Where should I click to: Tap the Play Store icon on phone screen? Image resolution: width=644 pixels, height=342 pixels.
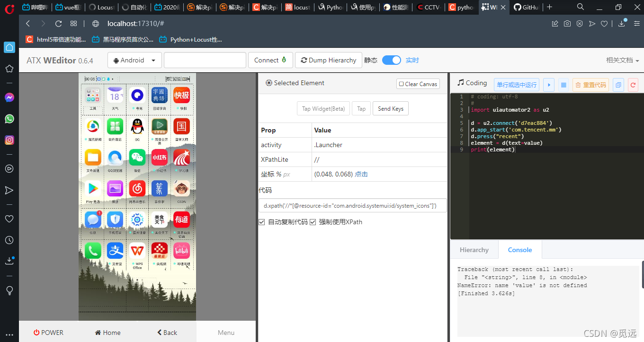pos(93,188)
